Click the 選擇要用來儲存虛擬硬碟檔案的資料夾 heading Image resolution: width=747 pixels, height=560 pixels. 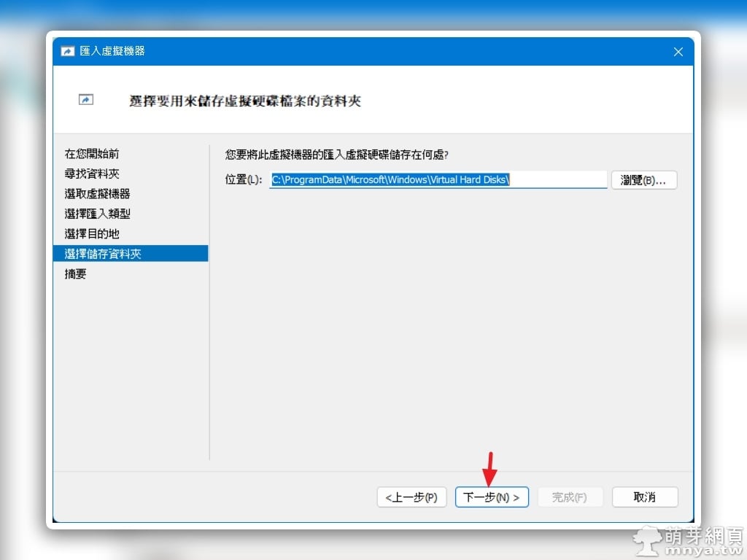pos(245,101)
